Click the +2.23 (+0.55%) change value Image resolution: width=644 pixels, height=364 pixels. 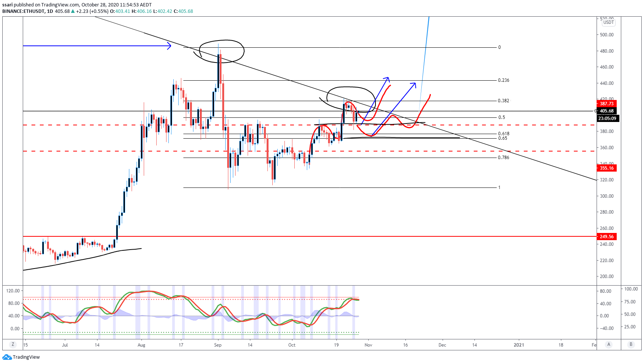(x=92, y=11)
